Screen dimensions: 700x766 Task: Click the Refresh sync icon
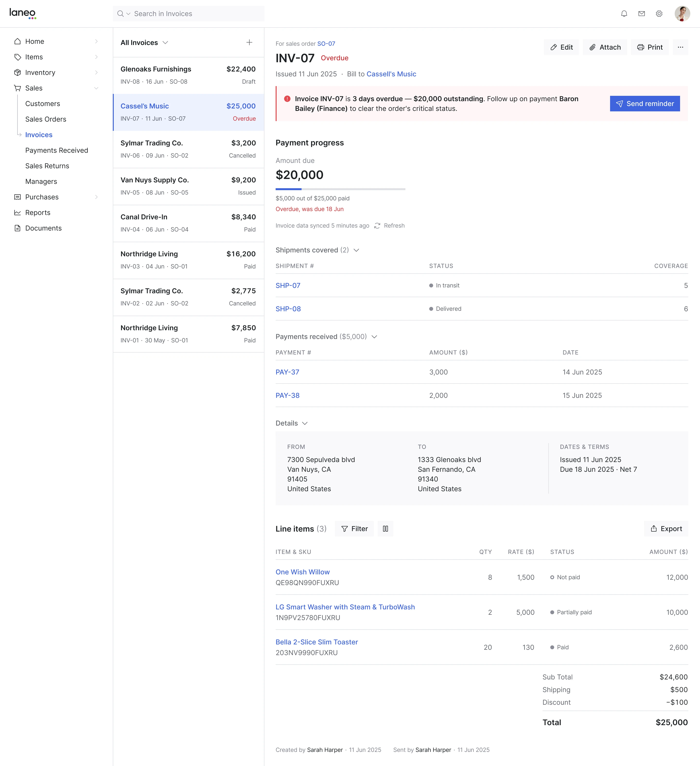[377, 226]
